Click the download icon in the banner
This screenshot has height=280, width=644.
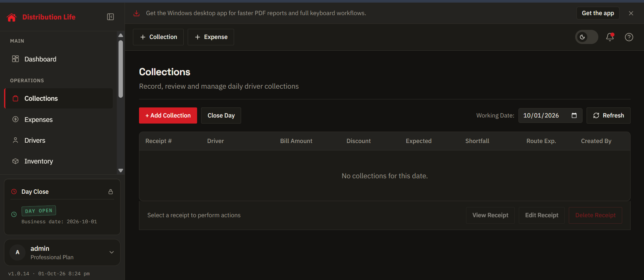tap(136, 13)
